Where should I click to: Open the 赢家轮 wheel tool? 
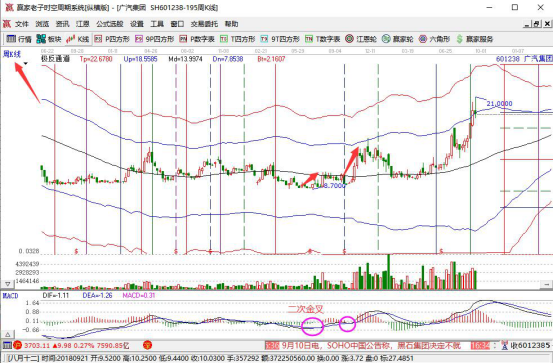[x=397, y=39]
